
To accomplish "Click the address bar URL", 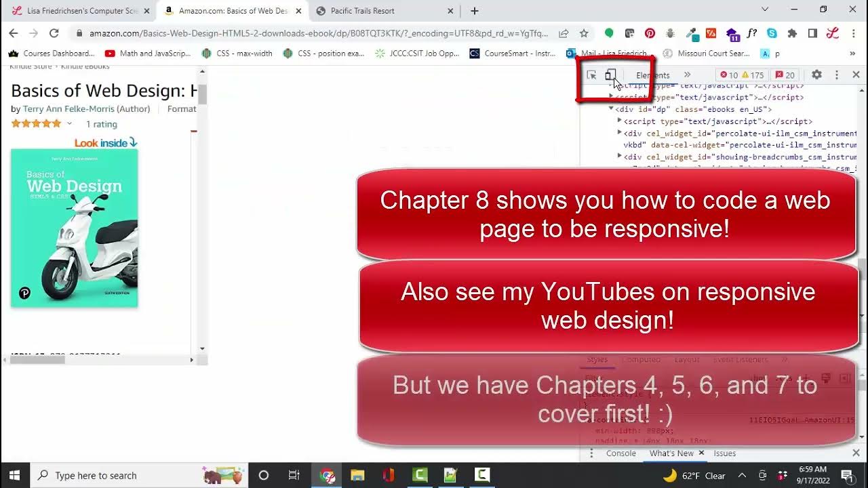I will tap(319, 33).
